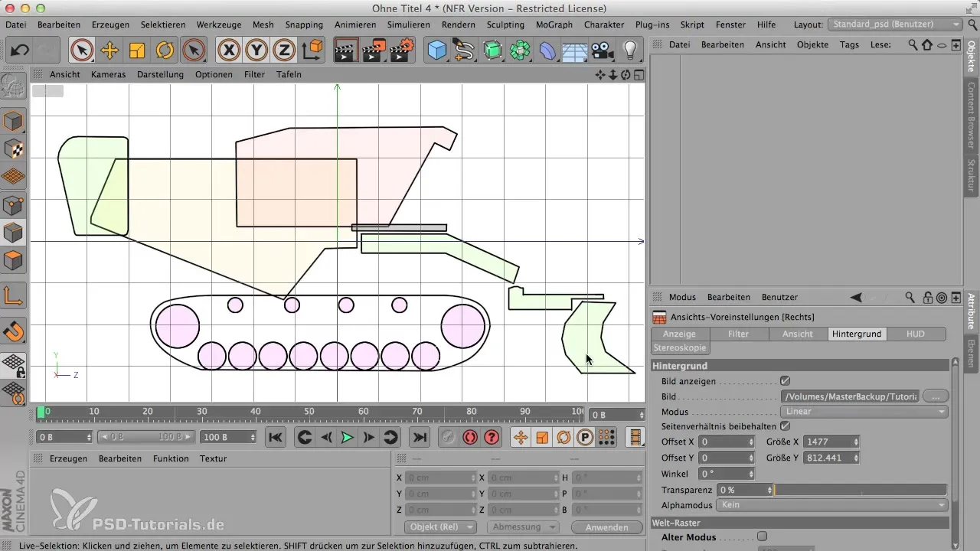The width and height of the screenshot is (980, 551).
Task: Add a Light object
Action: (630, 51)
